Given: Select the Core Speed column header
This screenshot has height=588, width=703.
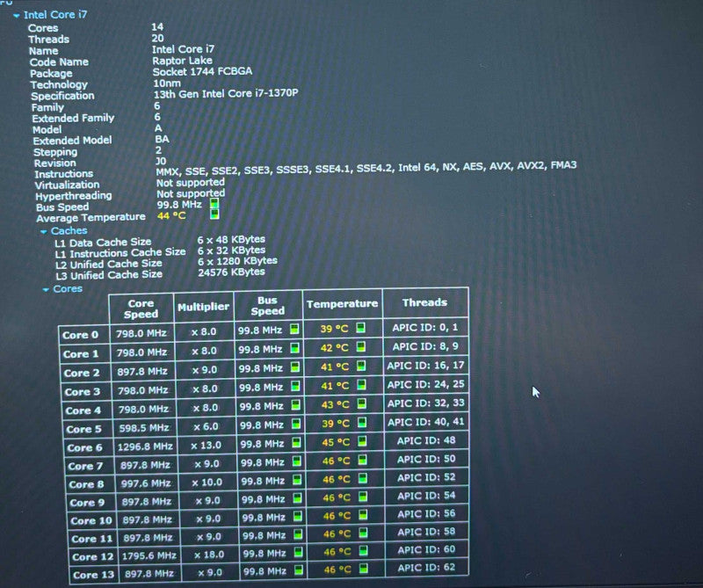Looking at the screenshot, I should point(141,309).
